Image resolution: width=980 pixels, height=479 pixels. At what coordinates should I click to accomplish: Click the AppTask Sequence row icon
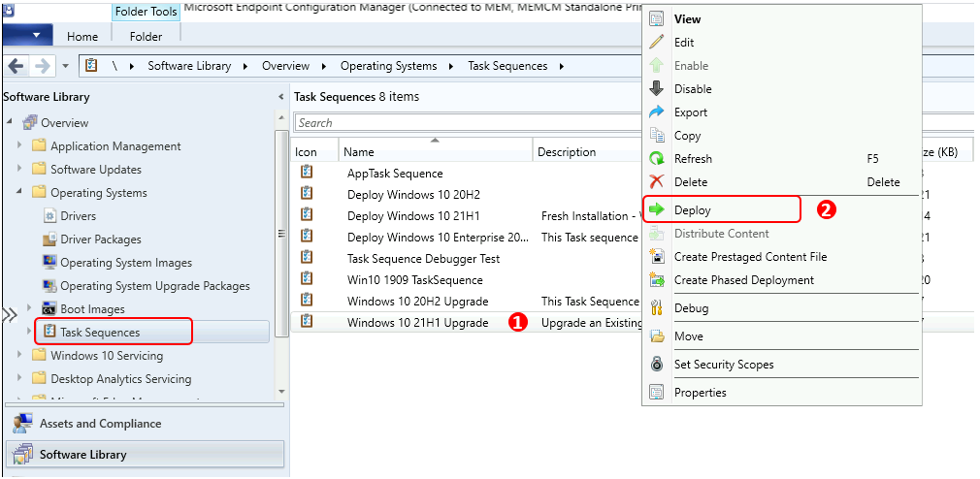pyautogui.click(x=307, y=173)
